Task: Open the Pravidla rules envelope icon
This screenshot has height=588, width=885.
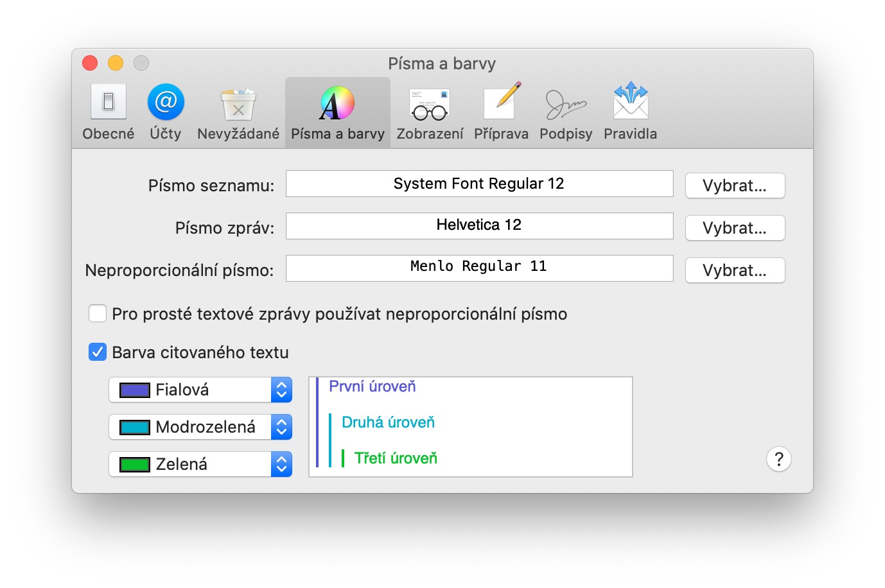Action: click(630, 103)
